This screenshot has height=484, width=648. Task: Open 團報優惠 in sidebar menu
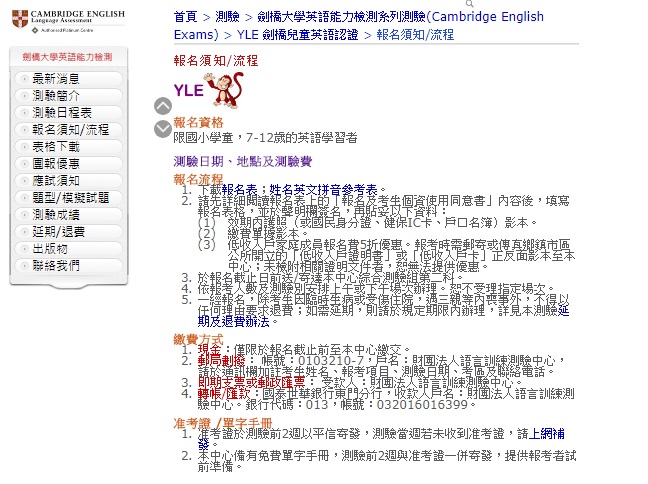tap(69, 164)
